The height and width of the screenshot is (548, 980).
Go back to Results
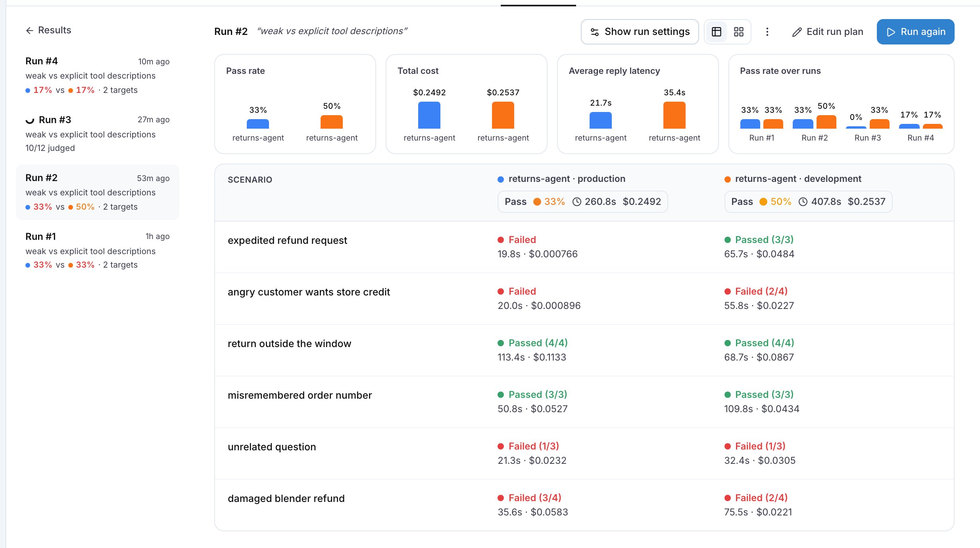point(48,30)
